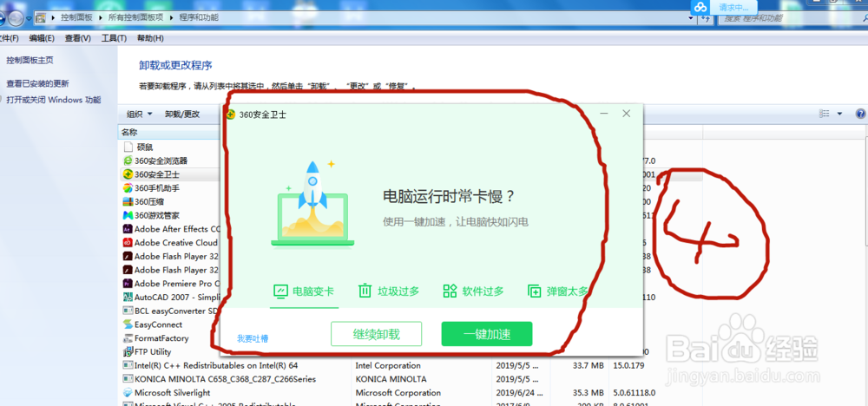Click the 我要吐槽 link

coord(253,338)
